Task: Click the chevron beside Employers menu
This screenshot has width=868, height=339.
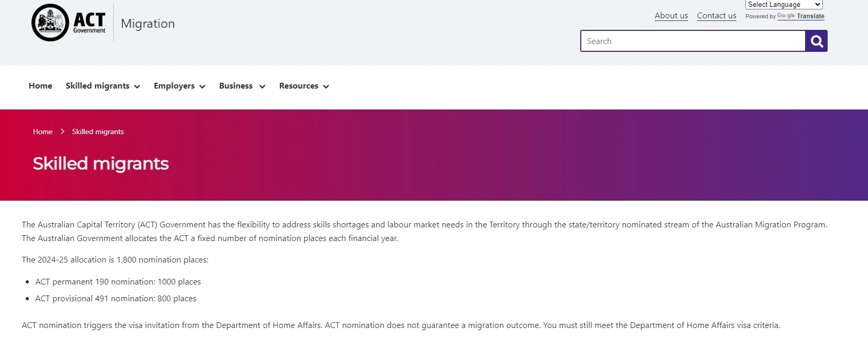Action: (x=202, y=86)
